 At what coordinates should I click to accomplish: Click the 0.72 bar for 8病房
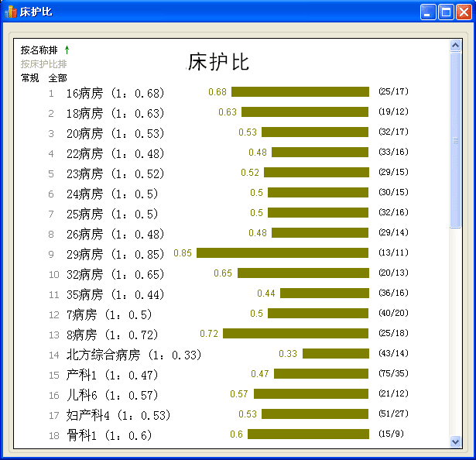click(x=296, y=333)
